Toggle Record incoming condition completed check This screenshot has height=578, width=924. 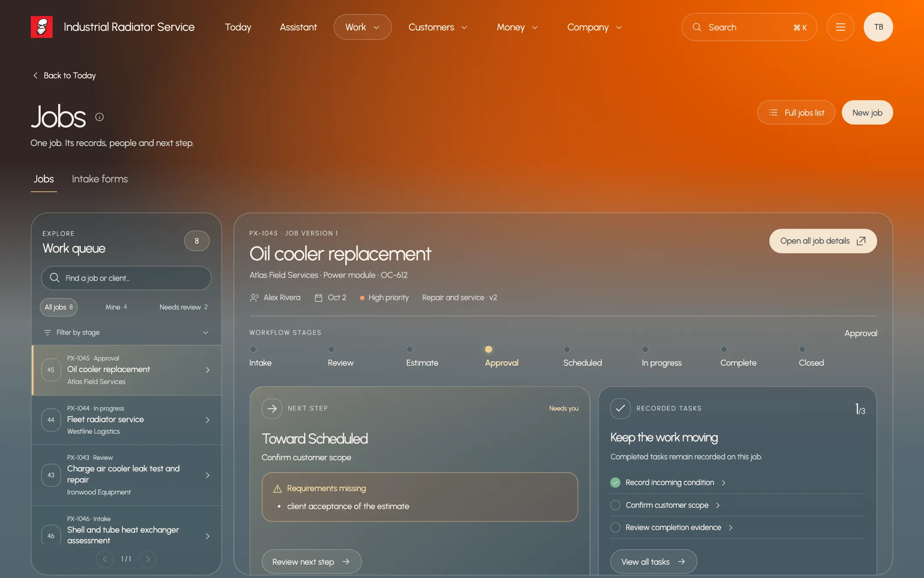615,483
